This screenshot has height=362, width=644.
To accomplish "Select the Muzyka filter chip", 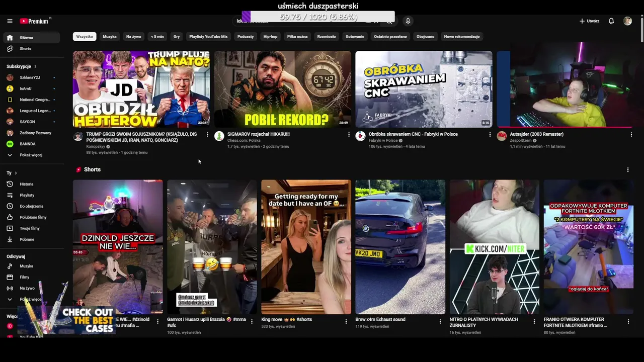I will pyautogui.click(x=110, y=37).
